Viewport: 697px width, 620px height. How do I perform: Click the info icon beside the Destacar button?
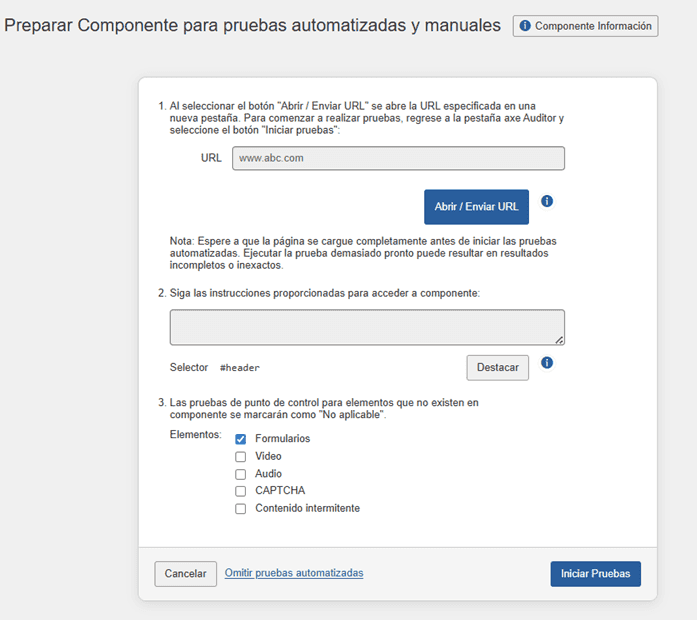point(547,362)
